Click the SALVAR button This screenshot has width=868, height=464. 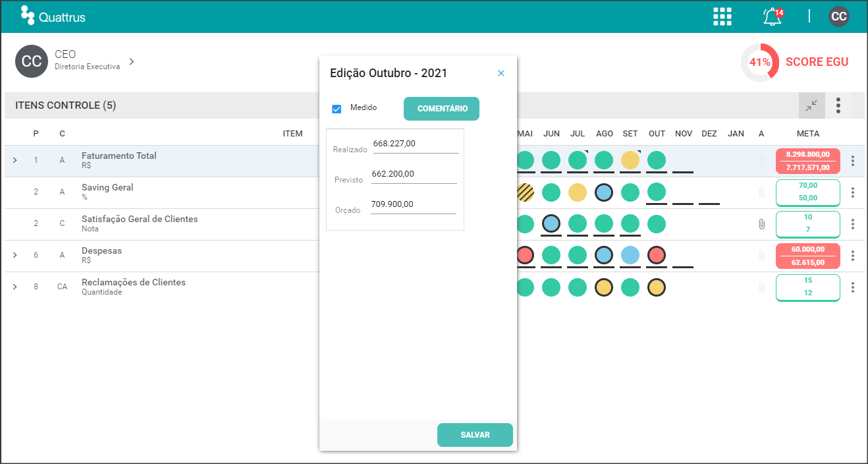(x=475, y=435)
